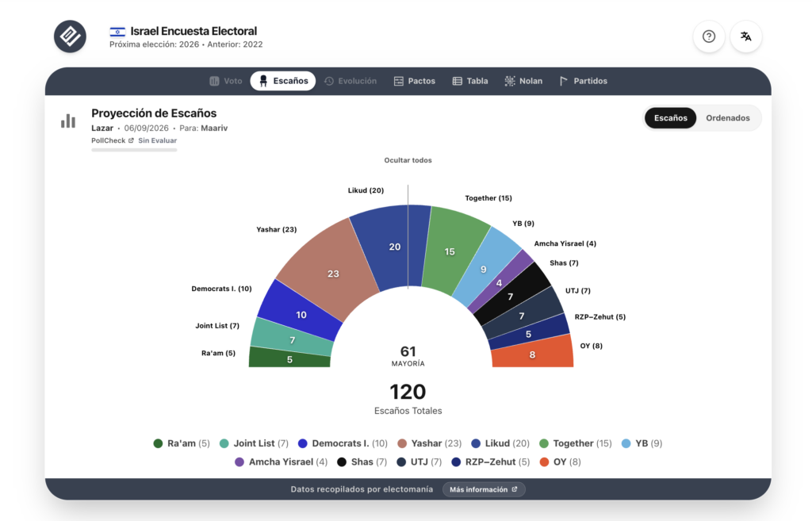Switch to the Tabla tab

click(x=470, y=81)
